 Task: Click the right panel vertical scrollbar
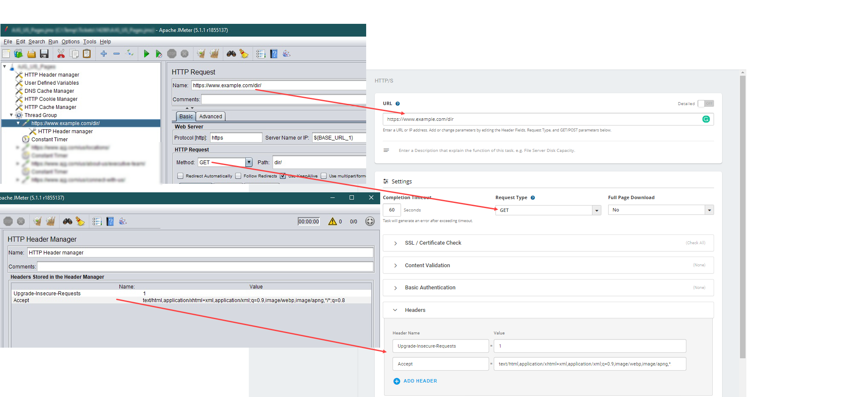coord(743,217)
